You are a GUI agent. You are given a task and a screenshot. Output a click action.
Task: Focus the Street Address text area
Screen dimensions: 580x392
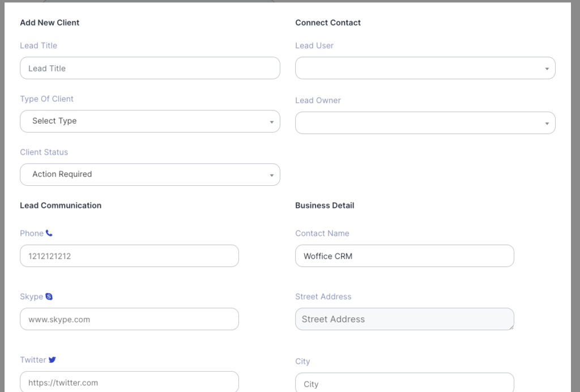coord(404,319)
